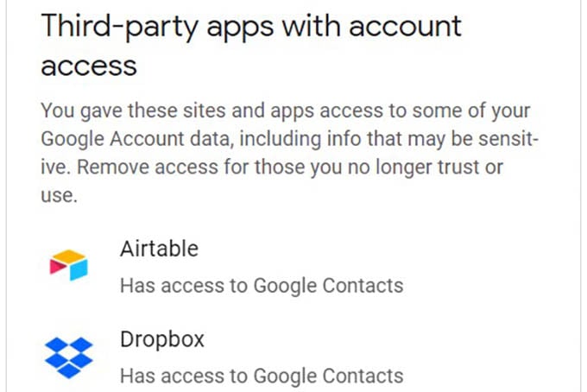
Task: Select Airtable's 'Has access to Google Contacts' text
Action: tap(262, 285)
